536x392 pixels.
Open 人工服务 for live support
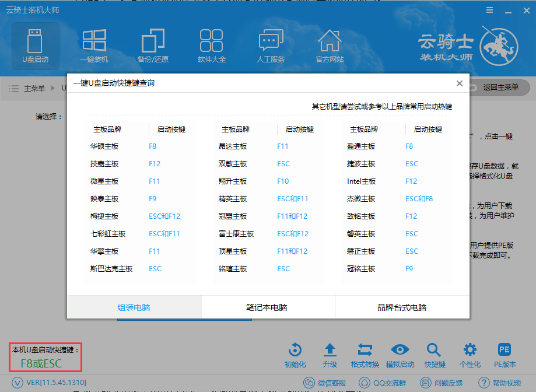pyautogui.click(x=270, y=45)
